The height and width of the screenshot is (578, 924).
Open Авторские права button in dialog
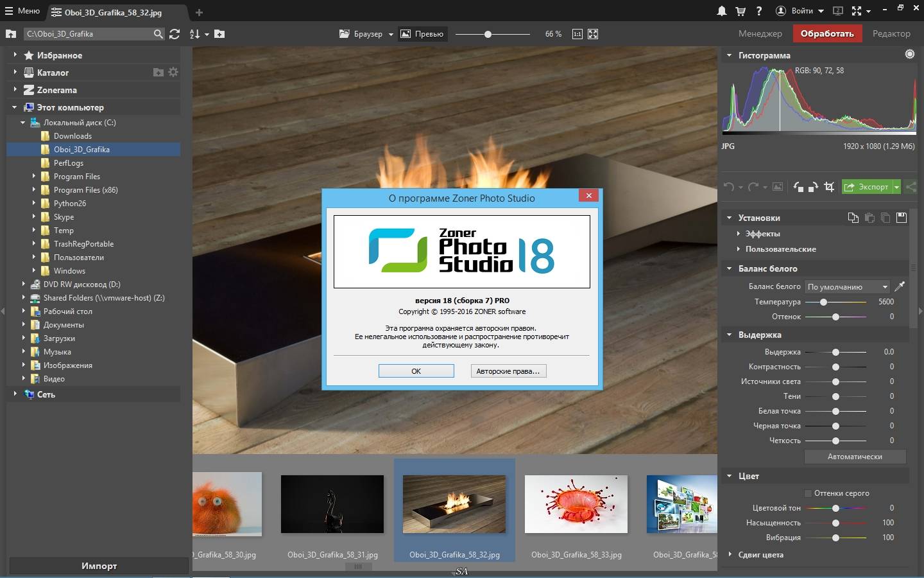pos(508,371)
